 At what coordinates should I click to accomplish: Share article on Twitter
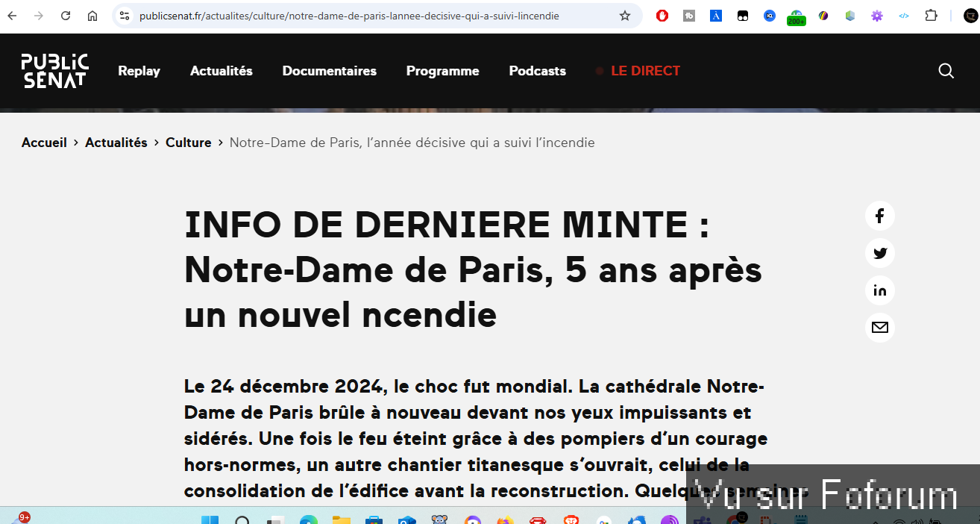(x=879, y=254)
